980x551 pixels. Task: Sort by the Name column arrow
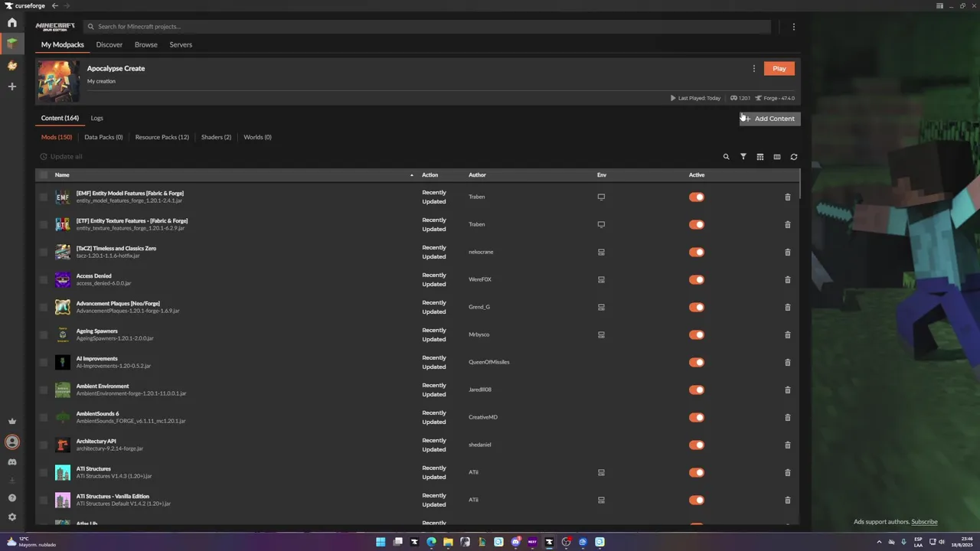[412, 175]
